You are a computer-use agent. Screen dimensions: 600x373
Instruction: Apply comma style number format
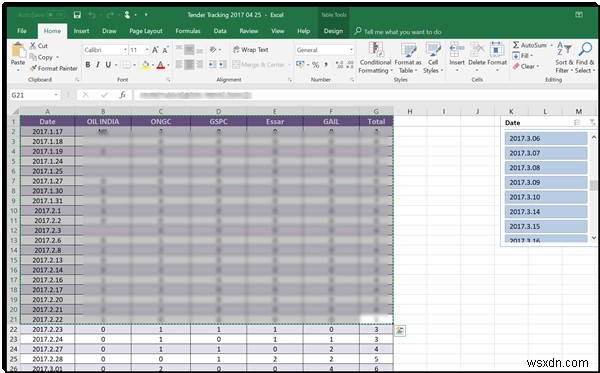(x=326, y=65)
